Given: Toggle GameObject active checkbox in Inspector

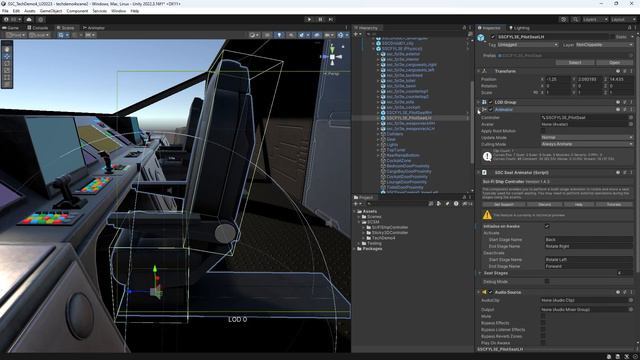Looking at the screenshot, I should (x=493, y=37).
